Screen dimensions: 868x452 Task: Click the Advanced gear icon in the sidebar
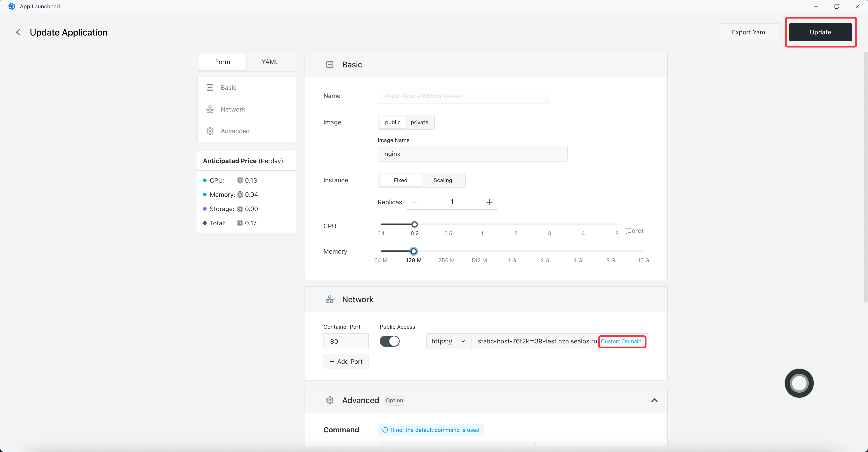pyautogui.click(x=210, y=131)
